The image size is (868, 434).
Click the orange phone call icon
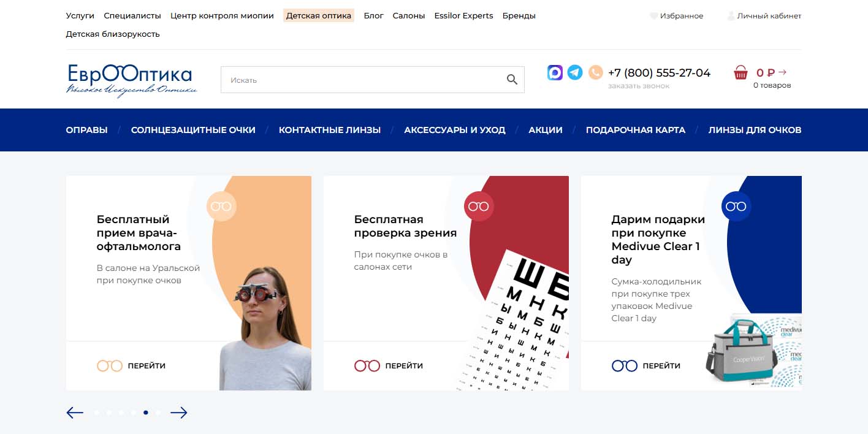coord(595,72)
